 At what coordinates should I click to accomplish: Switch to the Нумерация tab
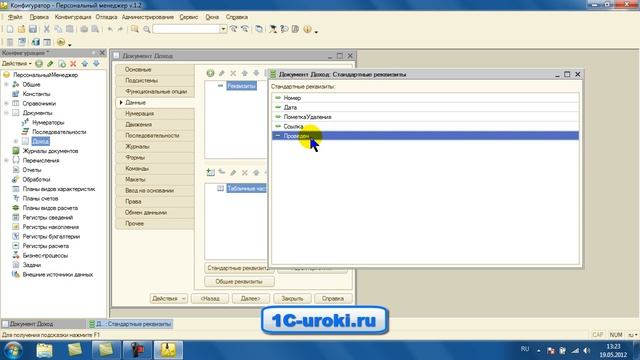(x=155, y=113)
